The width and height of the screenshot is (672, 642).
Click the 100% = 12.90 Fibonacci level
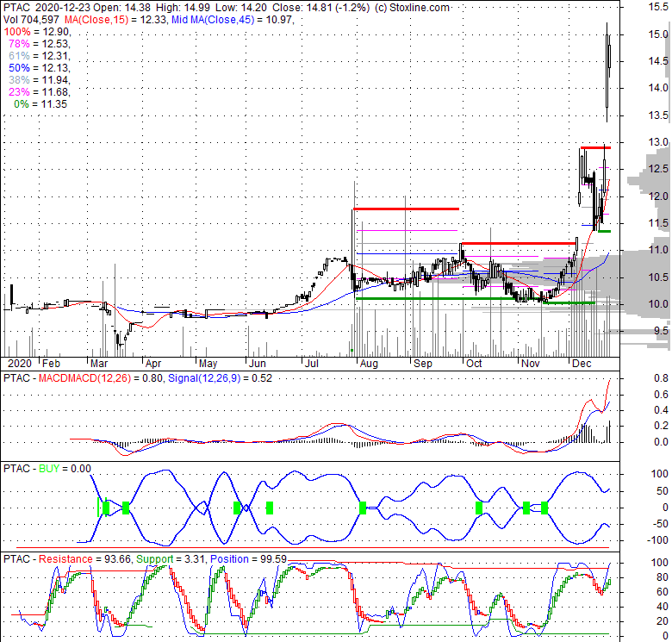tap(37, 32)
